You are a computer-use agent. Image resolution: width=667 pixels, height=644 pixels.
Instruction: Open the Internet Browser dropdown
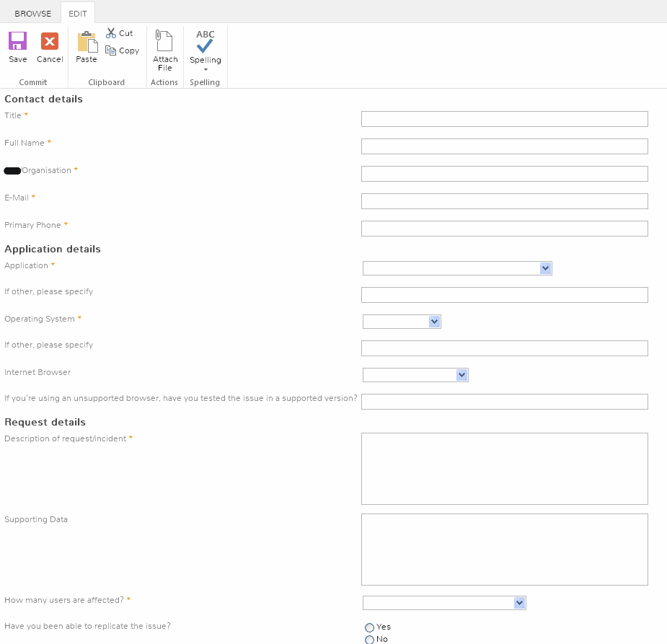[x=461, y=374]
